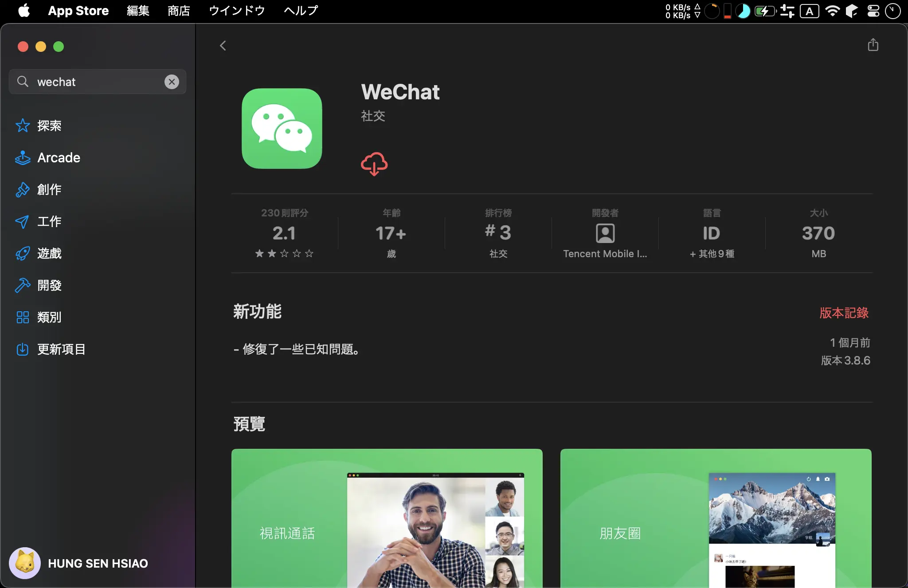Click the 社交 category under WeChat title
The width and height of the screenshot is (908, 588).
coord(373,116)
